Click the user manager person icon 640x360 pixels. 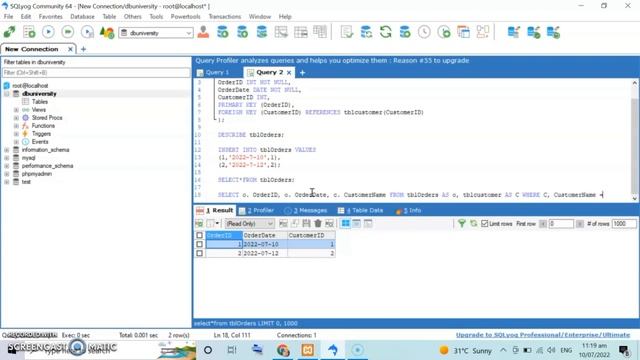point(203,32)
